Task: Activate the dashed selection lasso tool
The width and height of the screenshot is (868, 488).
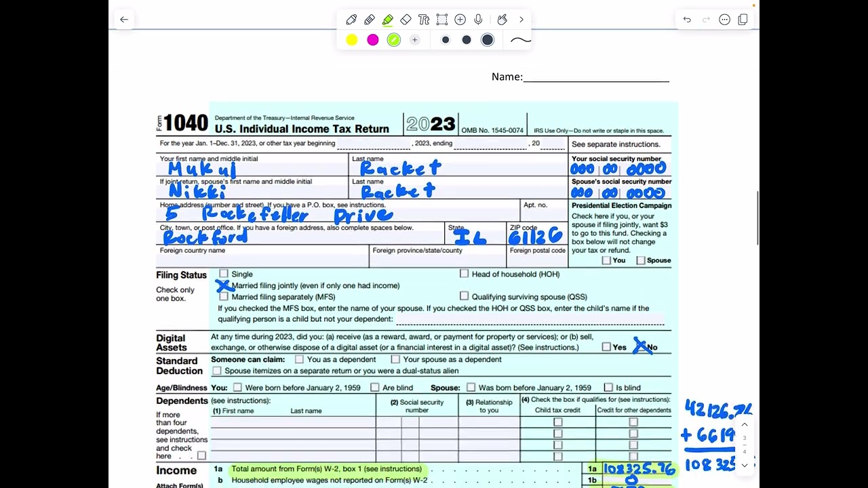Action: 442,20
